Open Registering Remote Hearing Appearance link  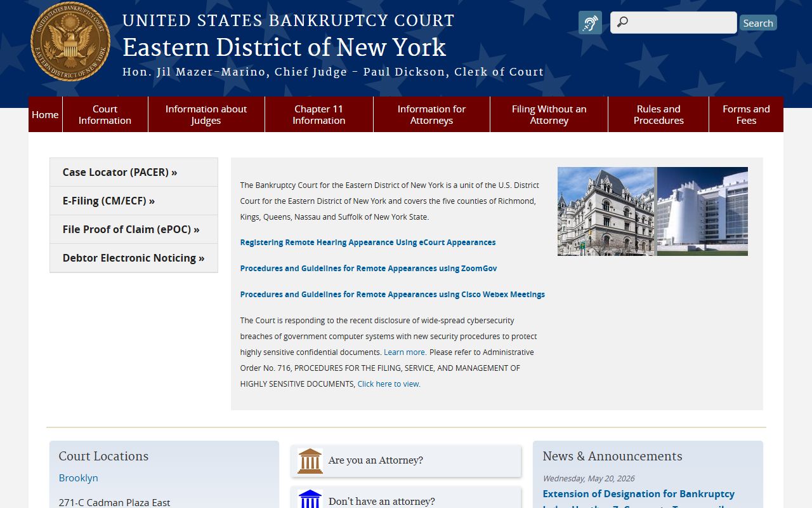click(368, 243)
